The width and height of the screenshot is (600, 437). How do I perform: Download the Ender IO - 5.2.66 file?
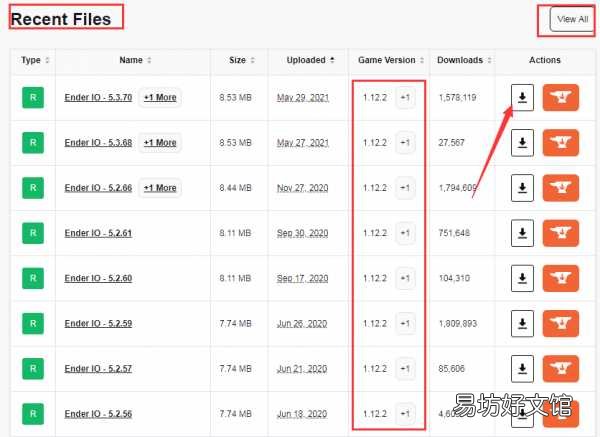522,188
